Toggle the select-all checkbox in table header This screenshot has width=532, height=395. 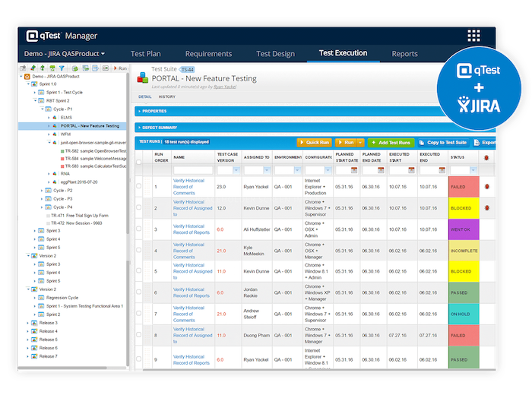tap(138, 162)
